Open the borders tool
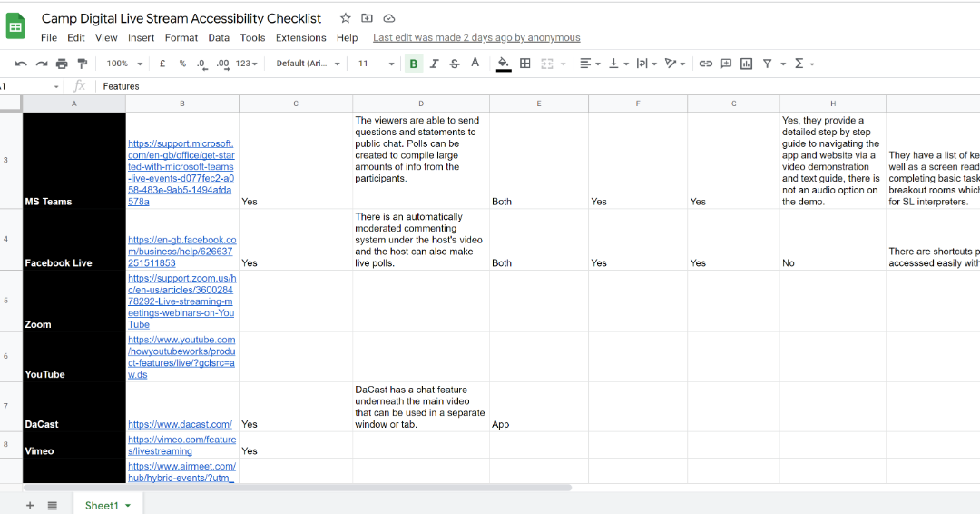The height and width of the screenshot is (514, 980). pyautogui.click(x=524, y=64)
